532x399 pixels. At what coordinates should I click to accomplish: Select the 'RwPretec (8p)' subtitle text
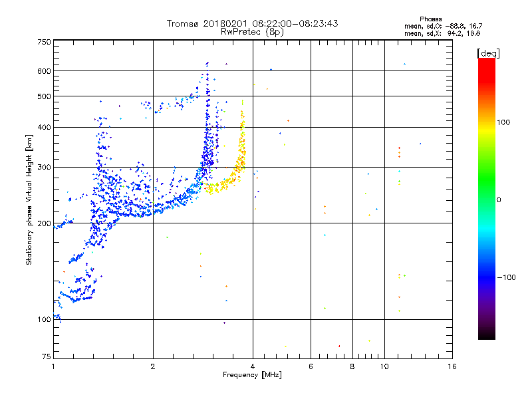pos(252,32)
